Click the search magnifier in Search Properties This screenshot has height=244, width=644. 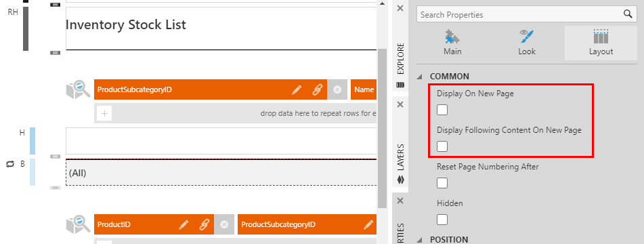(x=628, y=14)
